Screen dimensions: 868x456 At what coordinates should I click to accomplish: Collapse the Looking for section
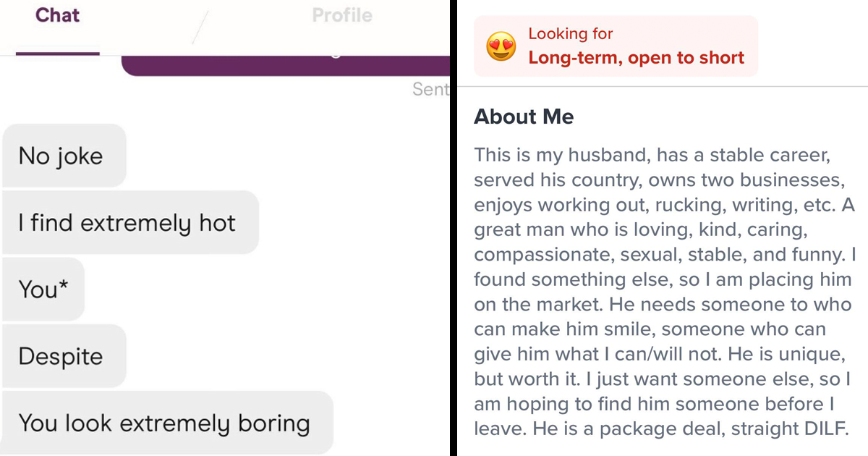[x=616, y=45]
